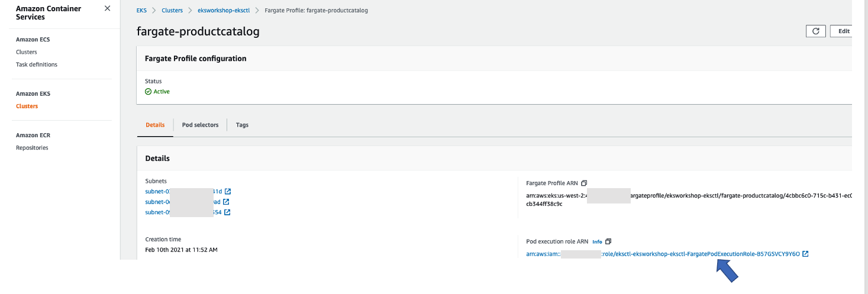Open Clusters under Amazon EKS
This screenshot has width=868, height=294.
click(x=27, y=106)
